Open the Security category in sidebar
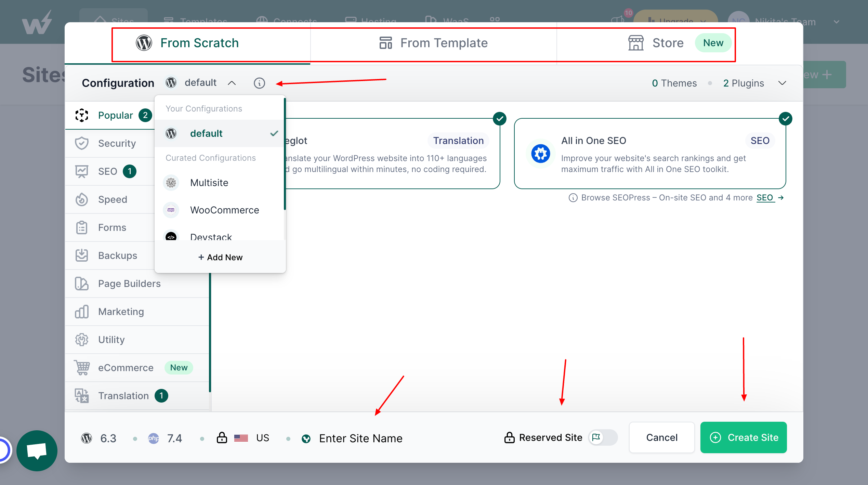The image size is (868, 485). [x=117, y=143]
